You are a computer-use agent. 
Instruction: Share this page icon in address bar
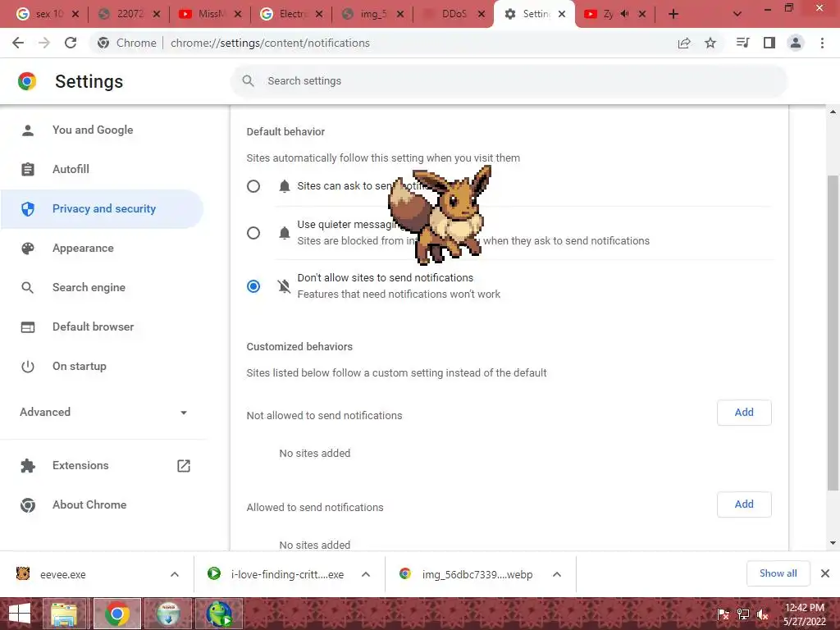tap(684, 43)
